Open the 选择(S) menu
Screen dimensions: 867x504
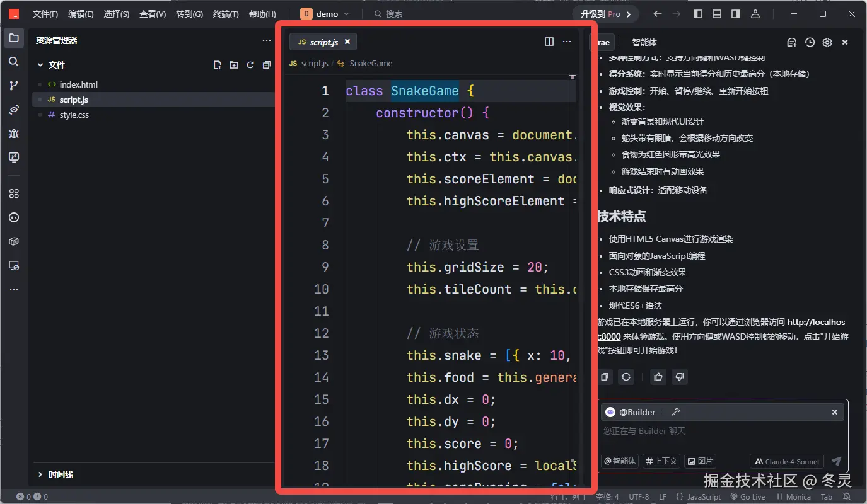click(117, 14)
